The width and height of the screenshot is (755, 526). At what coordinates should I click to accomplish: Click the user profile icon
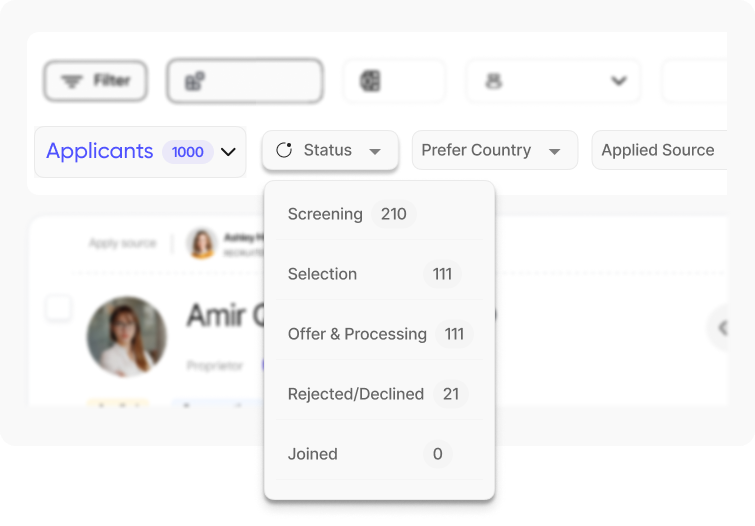[x=494, y=80]
